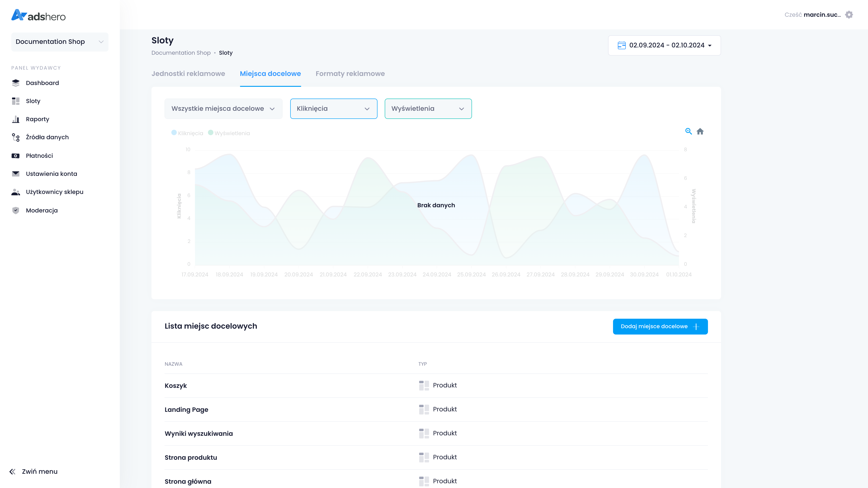
Task: Switch to the Formaty reklamowe tab
Action: [350, 73]
